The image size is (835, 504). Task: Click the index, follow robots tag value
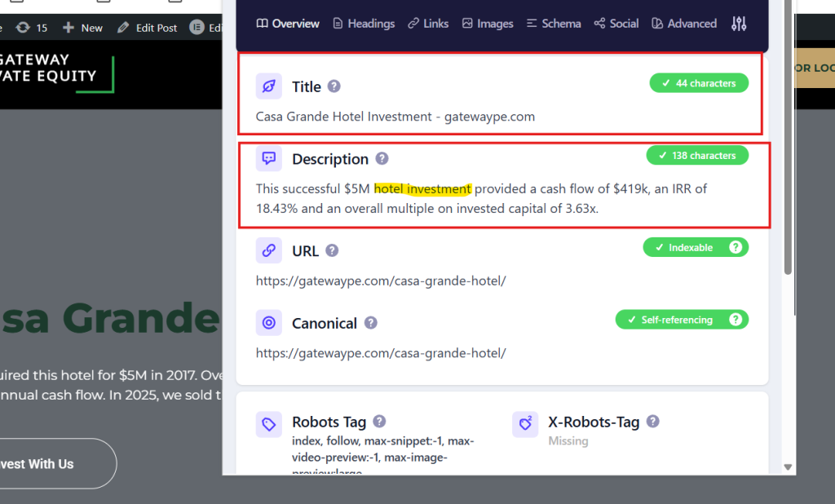[382, 456]
